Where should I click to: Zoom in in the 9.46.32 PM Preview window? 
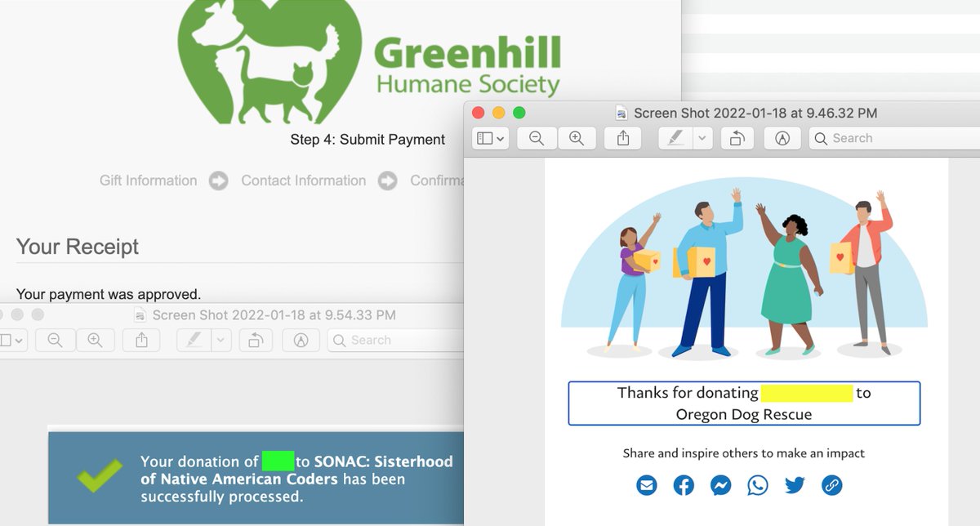tap(577, 138)
